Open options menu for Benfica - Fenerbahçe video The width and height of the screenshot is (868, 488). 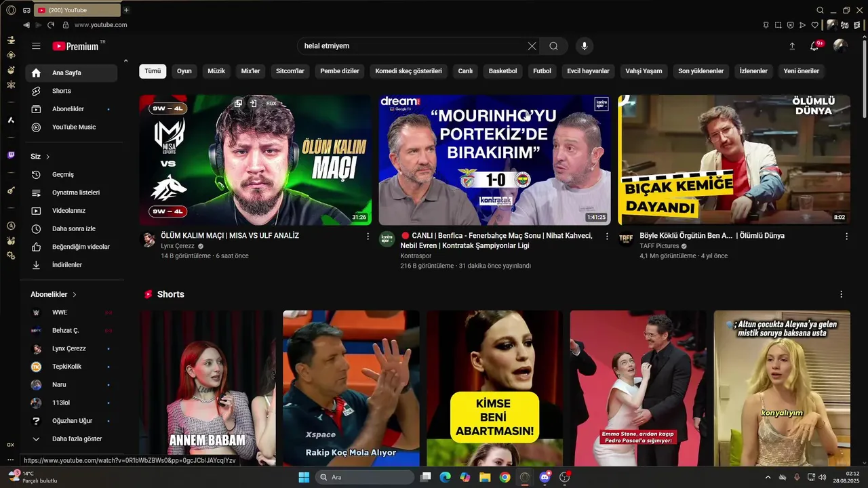click(607, 237)
